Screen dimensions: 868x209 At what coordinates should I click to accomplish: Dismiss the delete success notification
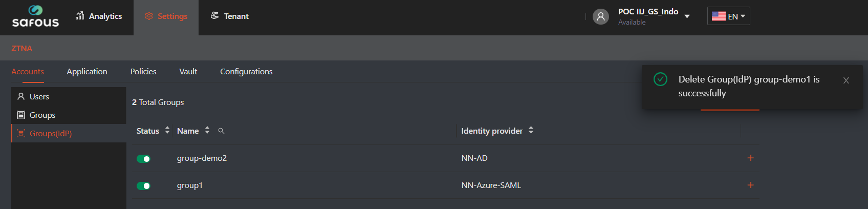[846, 80]
